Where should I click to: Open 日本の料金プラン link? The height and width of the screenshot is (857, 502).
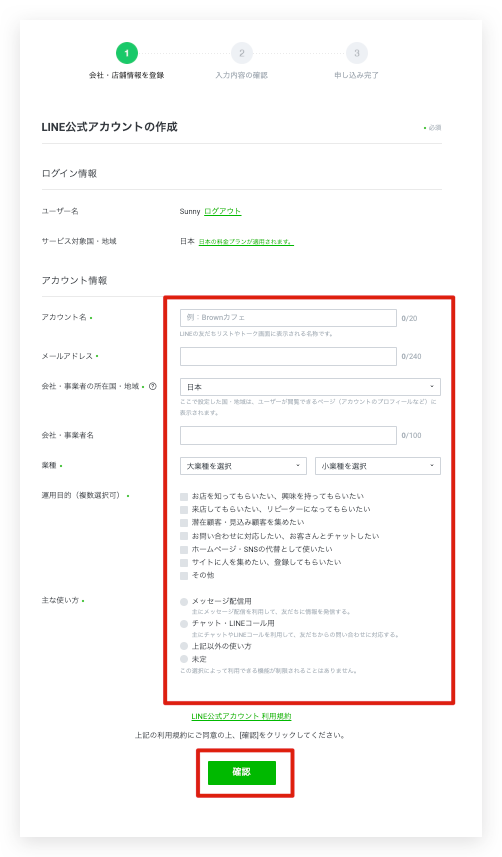click(x=246, y=242)
